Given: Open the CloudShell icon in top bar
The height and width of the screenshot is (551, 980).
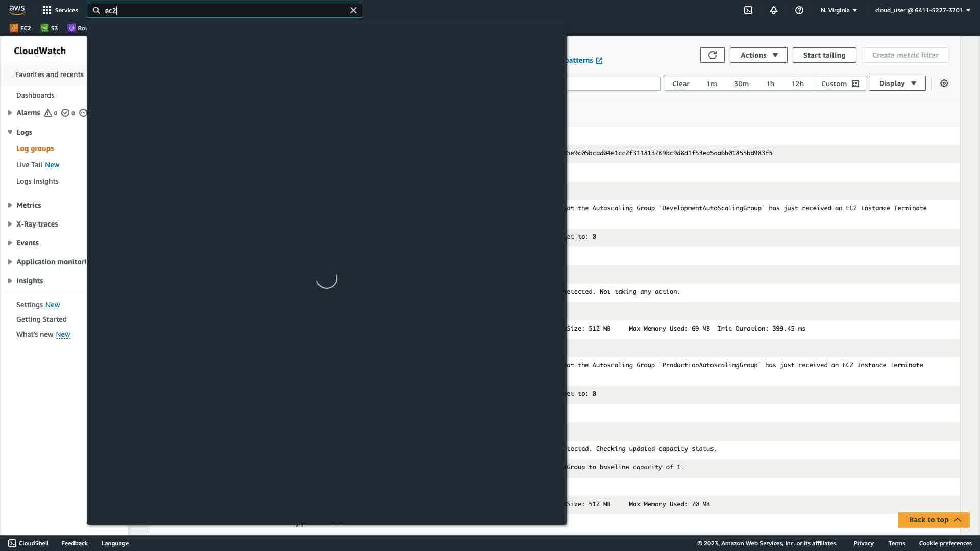Looking at the screenshot, I should (x=748, y=10).
